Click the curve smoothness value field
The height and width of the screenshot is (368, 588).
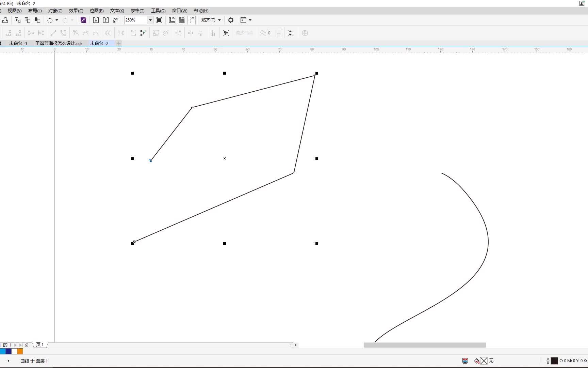coord(272,33)
